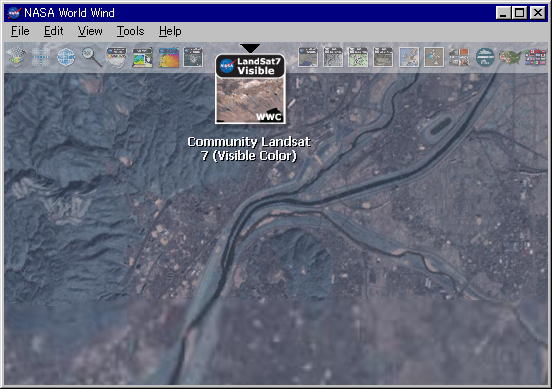Click the brown framed map thumbnail icon

coord(434,57)
